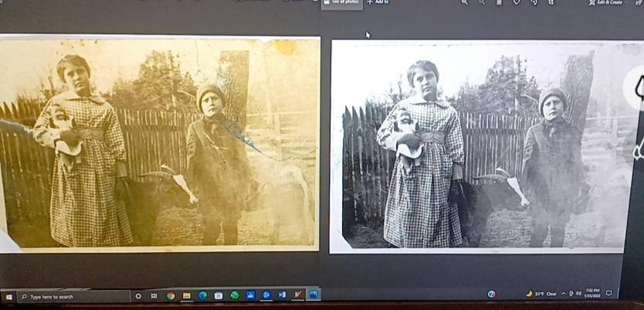644x310 pixels.
Task: Open the Add to menu
Action: [x=378, y=3]
